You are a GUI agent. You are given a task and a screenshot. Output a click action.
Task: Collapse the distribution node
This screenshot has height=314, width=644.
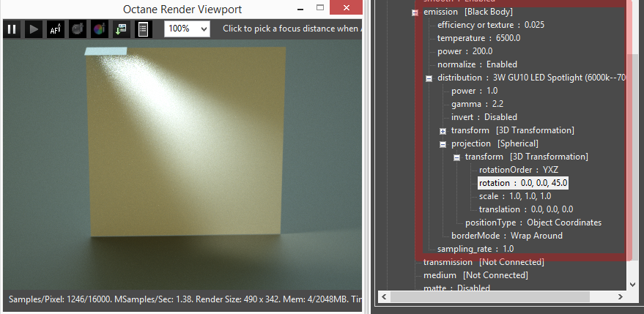coord(429,78)
